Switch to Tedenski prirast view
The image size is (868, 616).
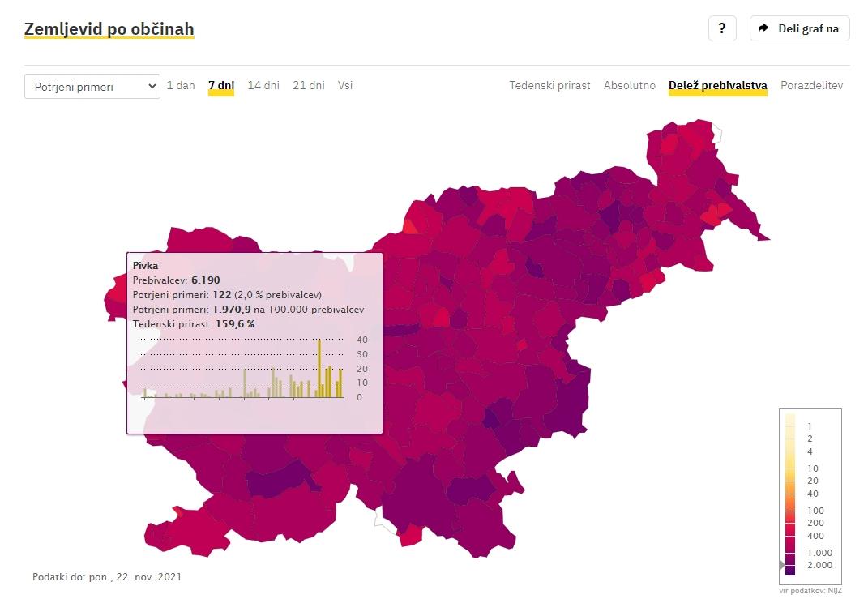point(549,85)
